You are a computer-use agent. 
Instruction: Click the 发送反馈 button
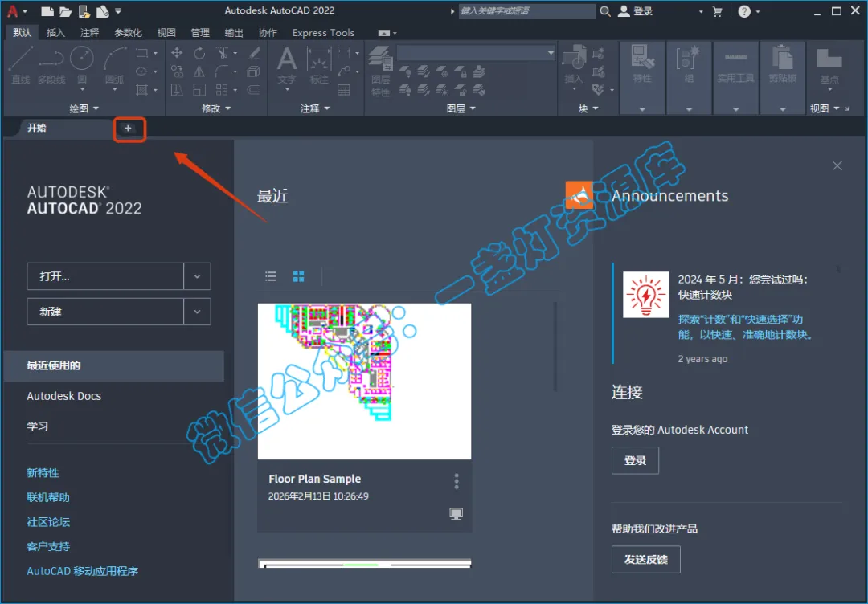645,560
